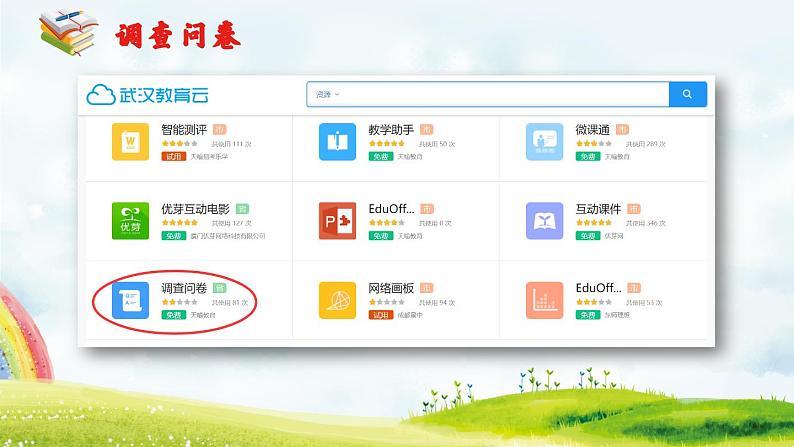Open the orange chart EduOffice icon
Viewport: 794px width, 447px height.
(544, 300)
